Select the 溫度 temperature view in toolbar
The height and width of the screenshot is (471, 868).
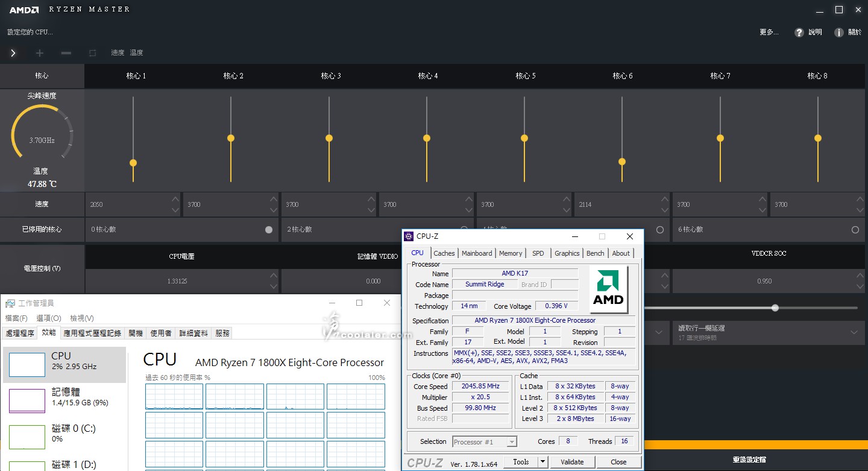(137, 53)
